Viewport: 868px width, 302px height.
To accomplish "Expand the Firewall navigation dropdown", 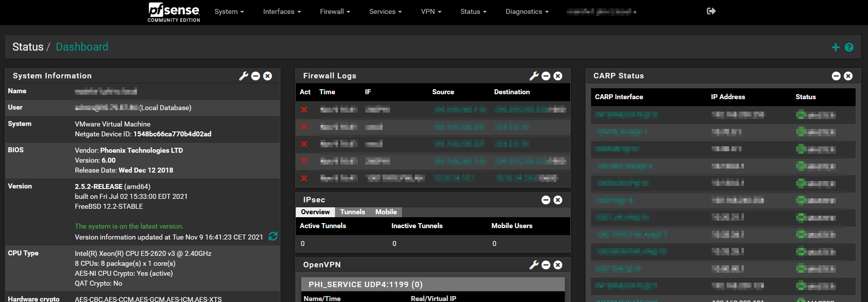I will (x=334, y=11).
